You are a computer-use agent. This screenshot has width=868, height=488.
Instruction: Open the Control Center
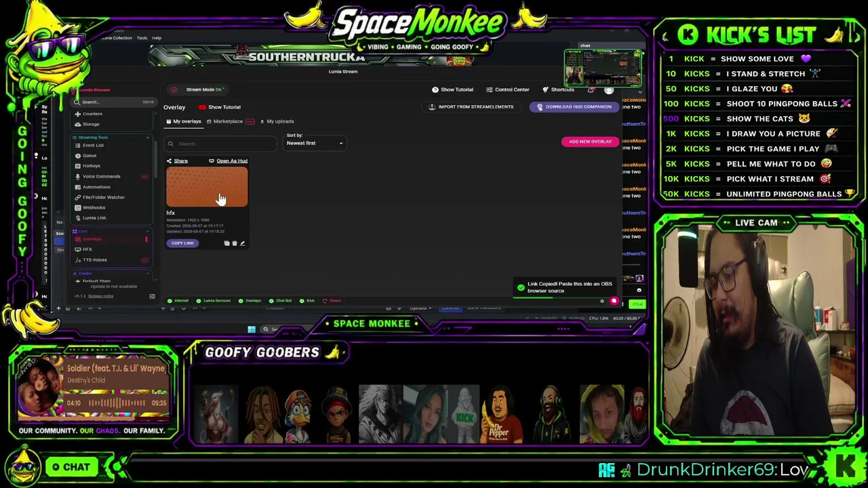pyautogui.click(x=507, y=89)
